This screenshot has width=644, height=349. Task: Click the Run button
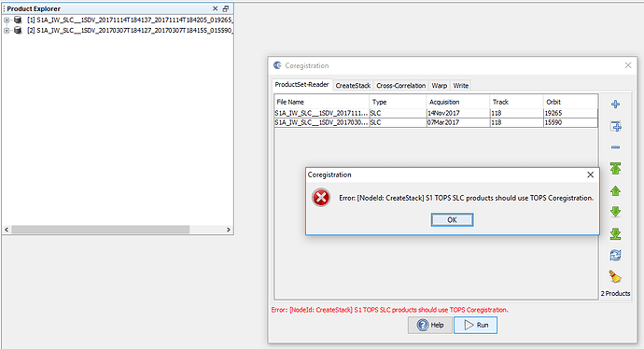coord(475,325)
